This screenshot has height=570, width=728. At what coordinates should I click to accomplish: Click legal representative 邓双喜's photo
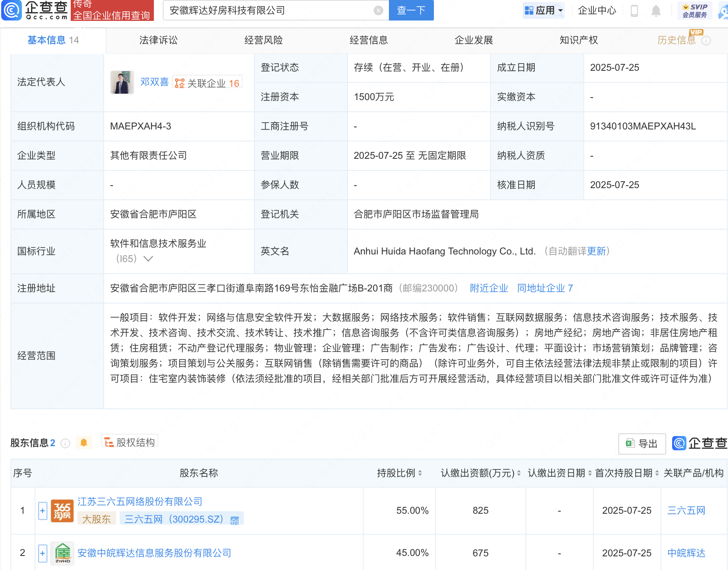(x=122, y=82)
